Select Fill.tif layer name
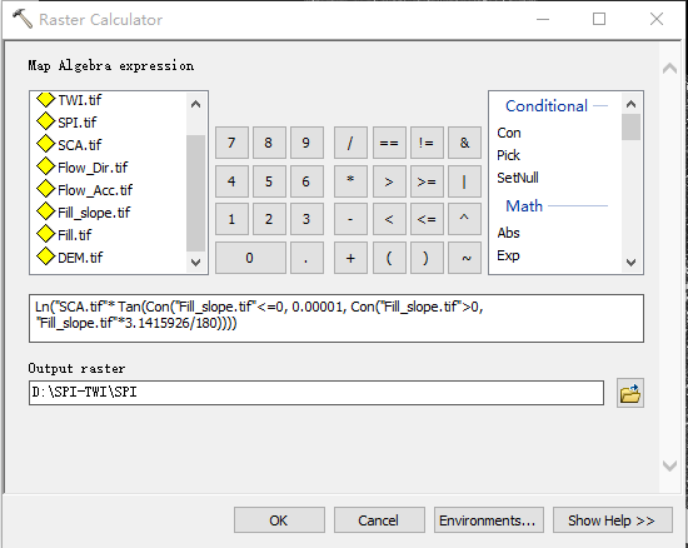 point(75,235)
